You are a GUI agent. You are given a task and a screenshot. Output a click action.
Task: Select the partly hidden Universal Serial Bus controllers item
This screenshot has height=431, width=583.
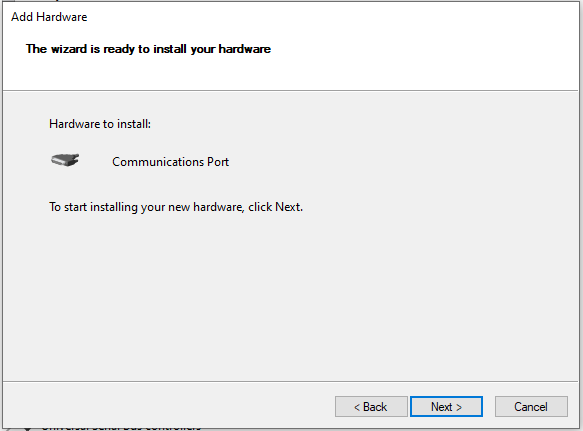[x=121, y=428]
